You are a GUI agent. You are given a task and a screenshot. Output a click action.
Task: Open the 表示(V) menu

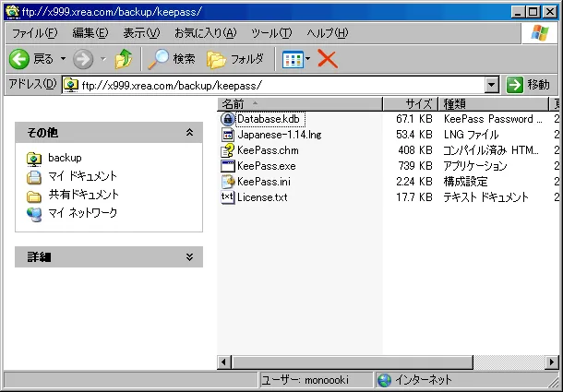141,33
